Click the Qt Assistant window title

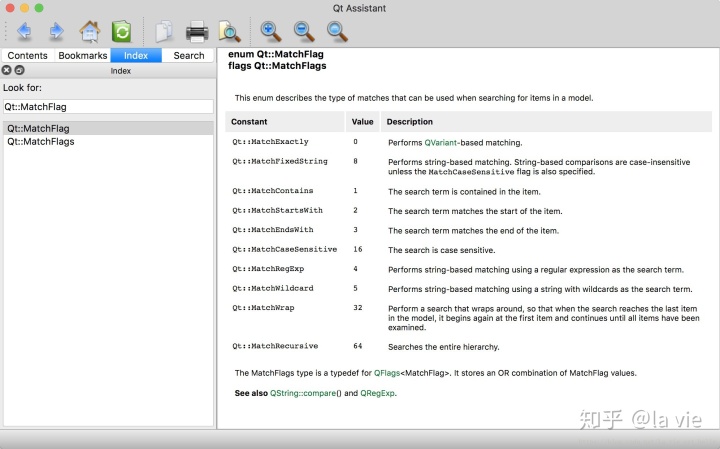click(359, 8)
